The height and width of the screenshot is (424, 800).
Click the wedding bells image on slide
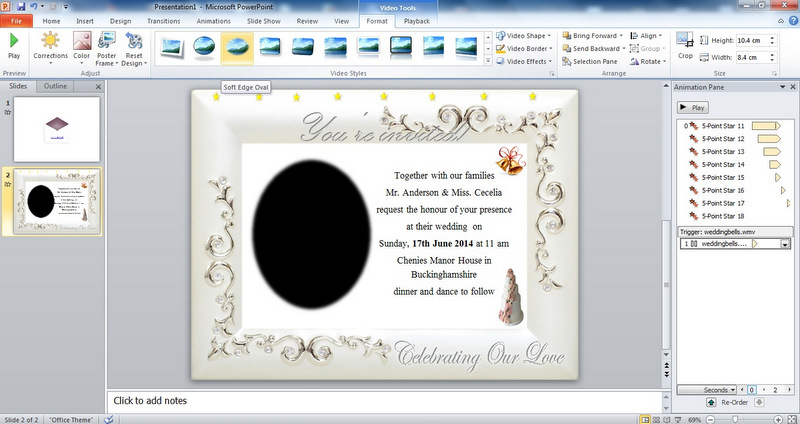[x=510, y=160]
